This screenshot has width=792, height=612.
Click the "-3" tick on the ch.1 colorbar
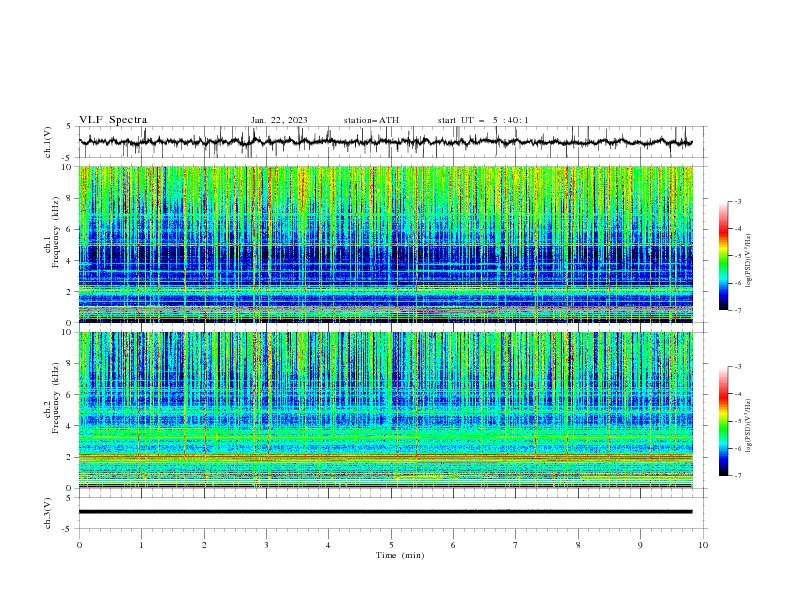tap(737, 201)
